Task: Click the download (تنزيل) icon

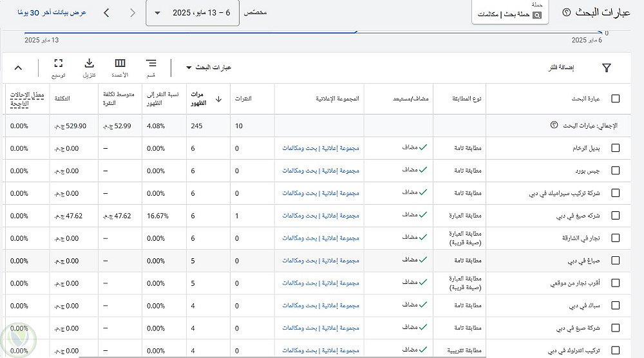Action: tap(90, 64)
